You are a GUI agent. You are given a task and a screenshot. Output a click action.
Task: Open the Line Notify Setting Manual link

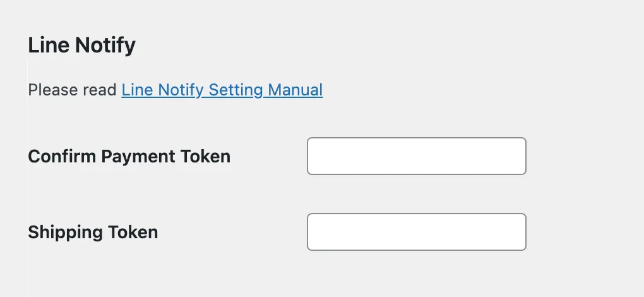(222, 90)
